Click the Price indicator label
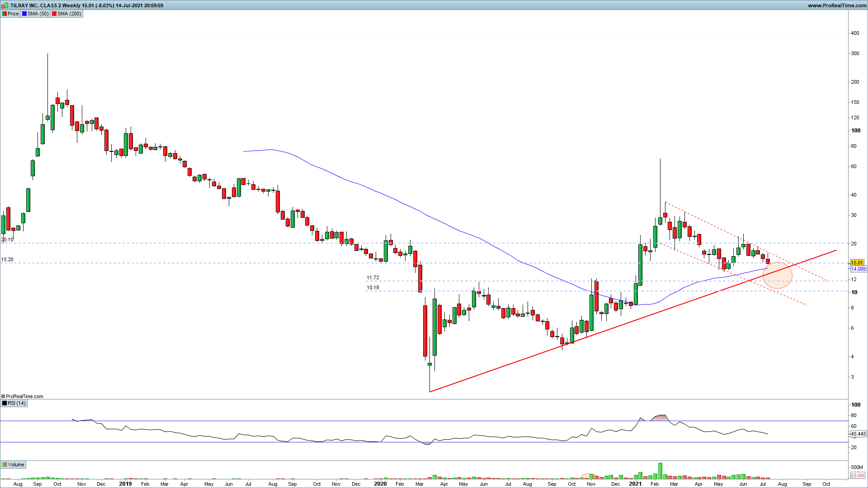The height and width of the screenshot is (488, 868). point(13,14)
